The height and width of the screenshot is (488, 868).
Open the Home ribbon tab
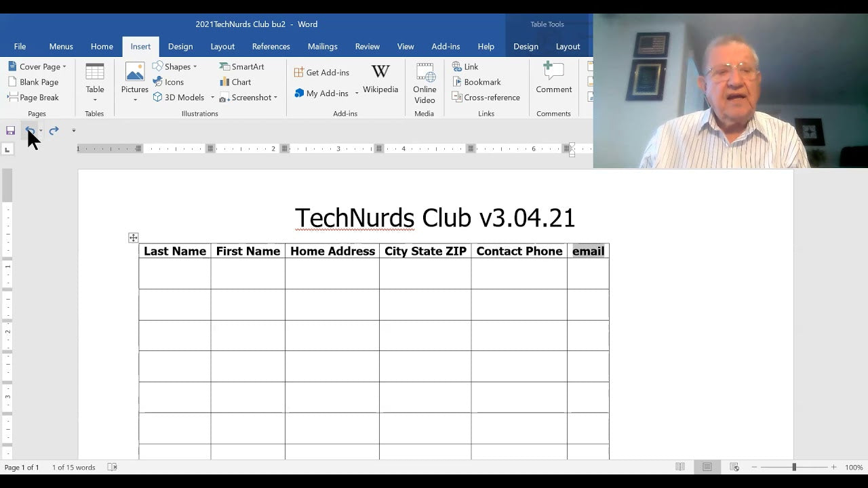point(102,46)
